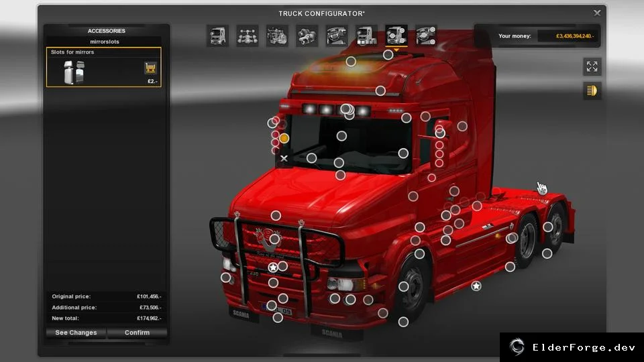
Task: Select the exterior accessories tab
Action: point(396,36)
